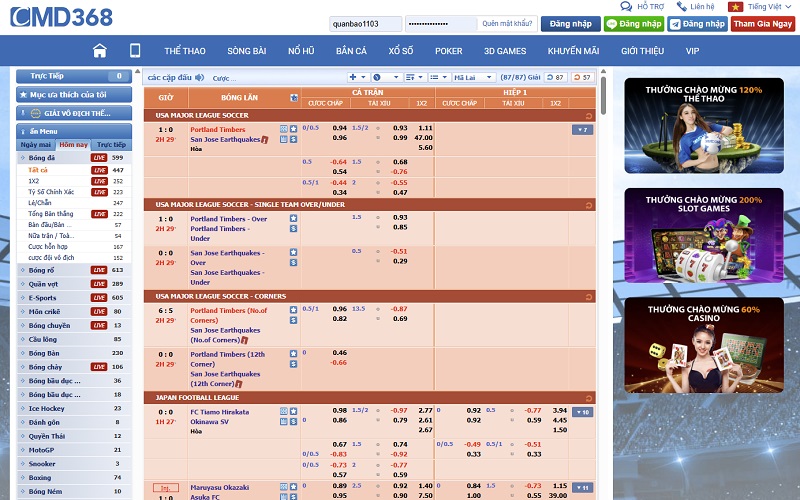Image resolution: width=800 pixels, height=500 pixels.
Task: Collapse the sidebar with Ẩn Menu
Action: pos(74,131)
